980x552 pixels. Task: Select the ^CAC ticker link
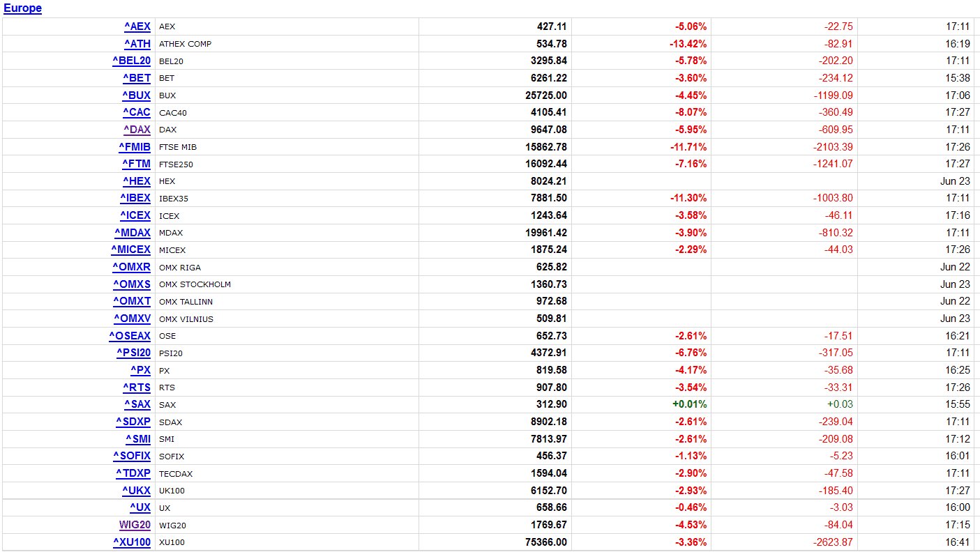tap(136, 112)
